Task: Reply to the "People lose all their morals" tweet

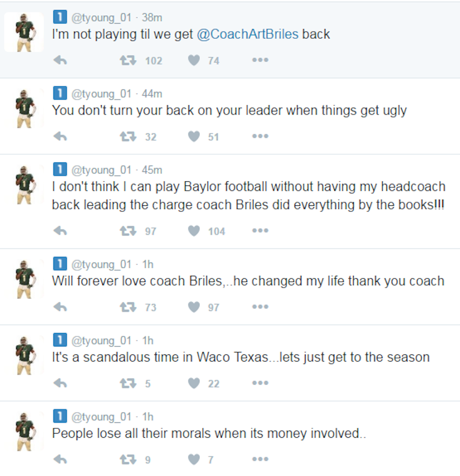Action: click(x=60, y=460)
